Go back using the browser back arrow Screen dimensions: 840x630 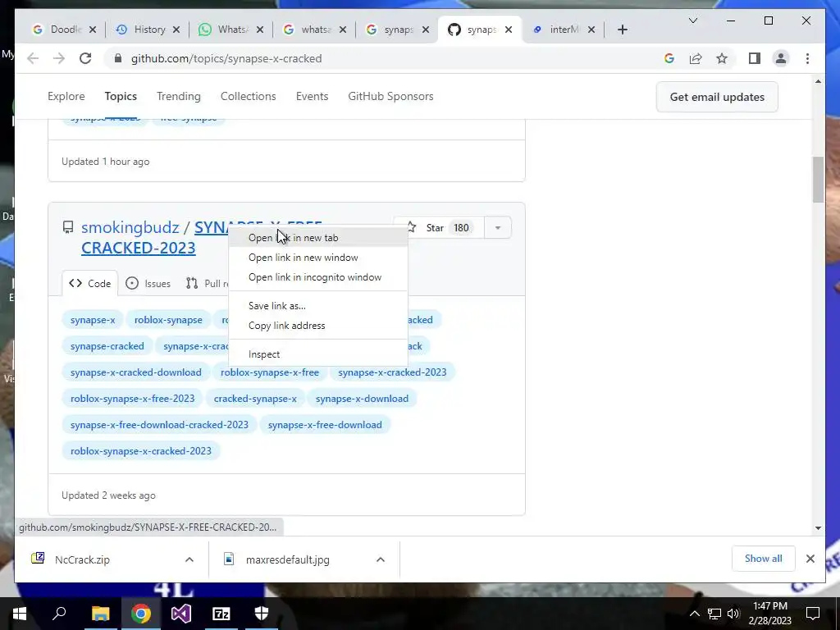pyautogui.click(x=33, y=58)
